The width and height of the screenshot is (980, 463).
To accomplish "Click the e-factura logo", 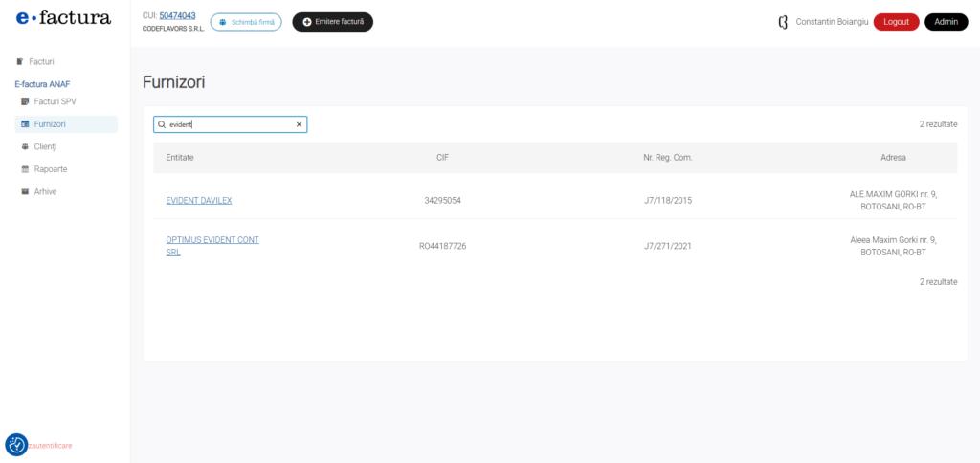I will tap(63, 18).
